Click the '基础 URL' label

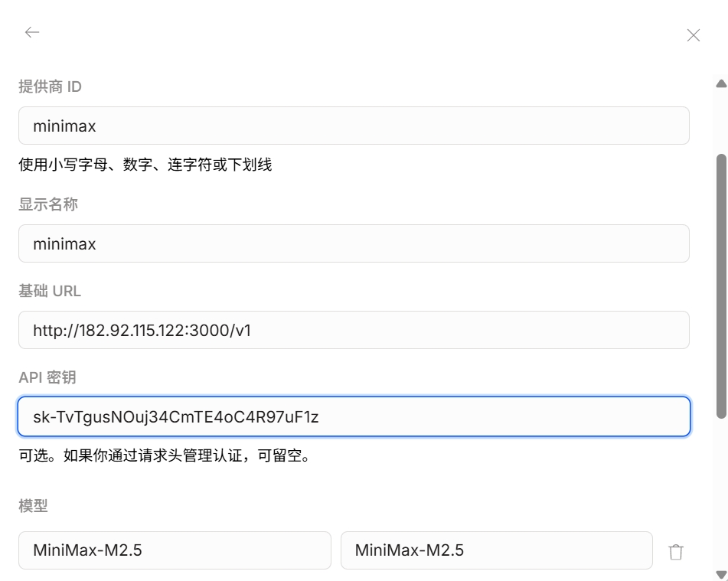(50, 291)
